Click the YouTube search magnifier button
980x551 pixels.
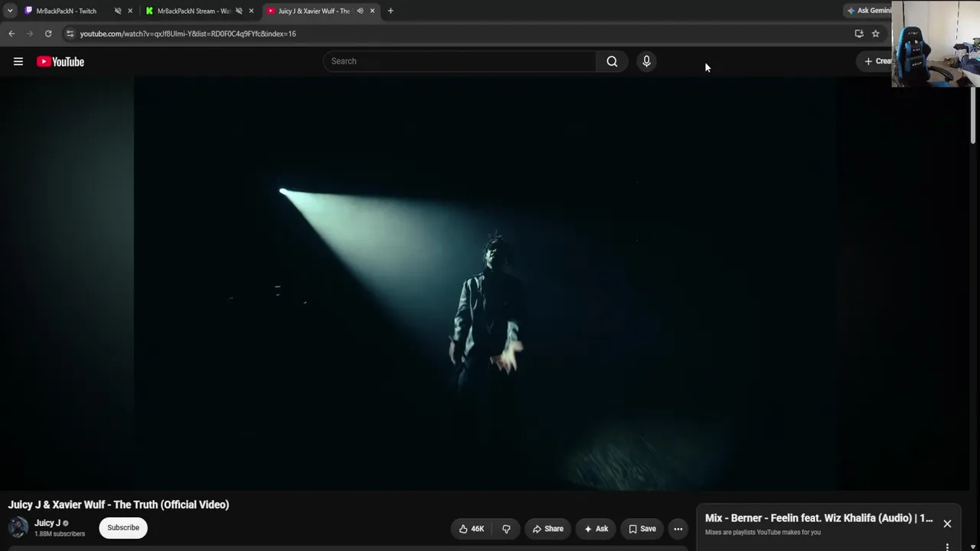pos(612,61)
